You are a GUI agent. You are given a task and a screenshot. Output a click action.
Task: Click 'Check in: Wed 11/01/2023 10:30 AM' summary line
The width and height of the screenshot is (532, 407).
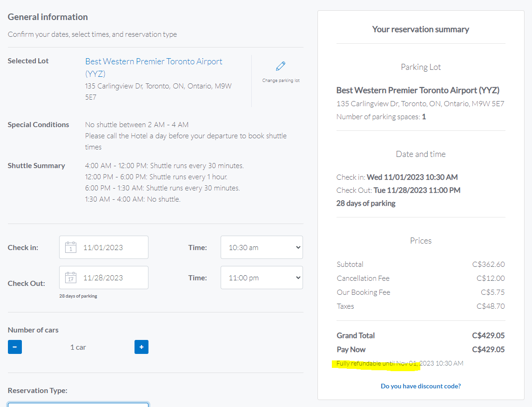coord(397,177)
